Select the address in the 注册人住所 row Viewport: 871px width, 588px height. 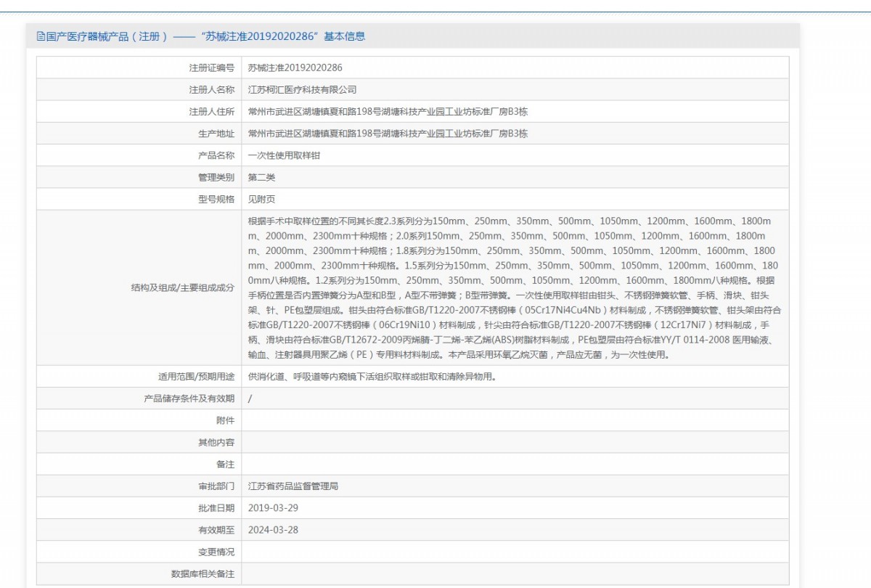[388, 112]
